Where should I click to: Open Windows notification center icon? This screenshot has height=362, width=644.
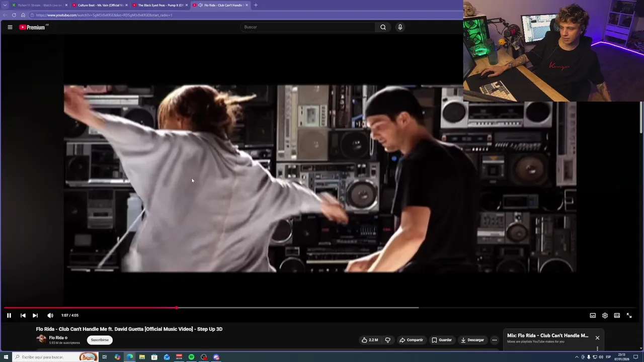636,357
